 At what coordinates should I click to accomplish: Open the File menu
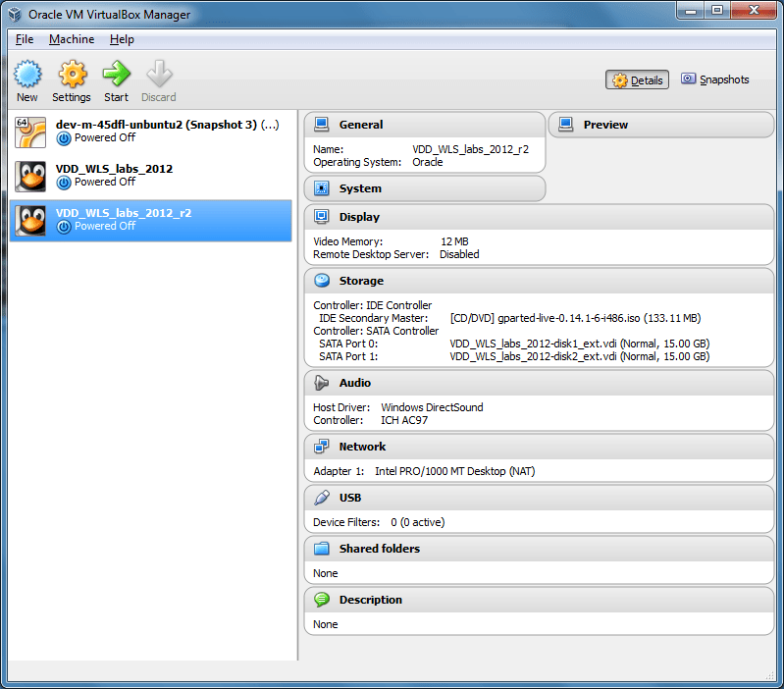coord(25,39)
